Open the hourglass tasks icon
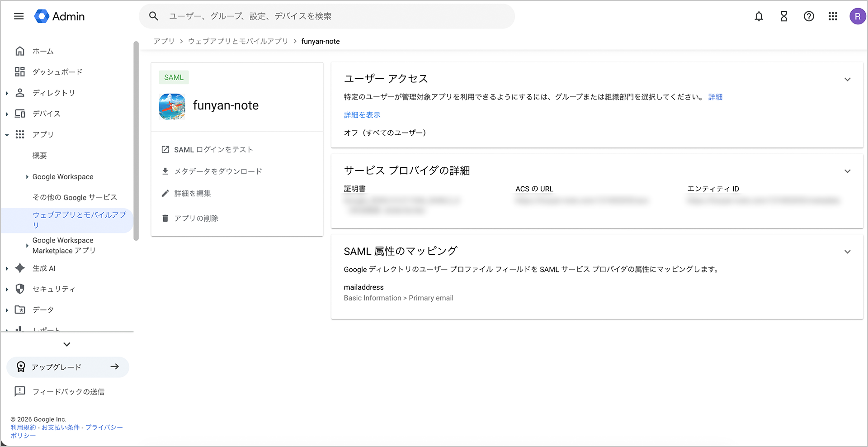 click(784, 16)
